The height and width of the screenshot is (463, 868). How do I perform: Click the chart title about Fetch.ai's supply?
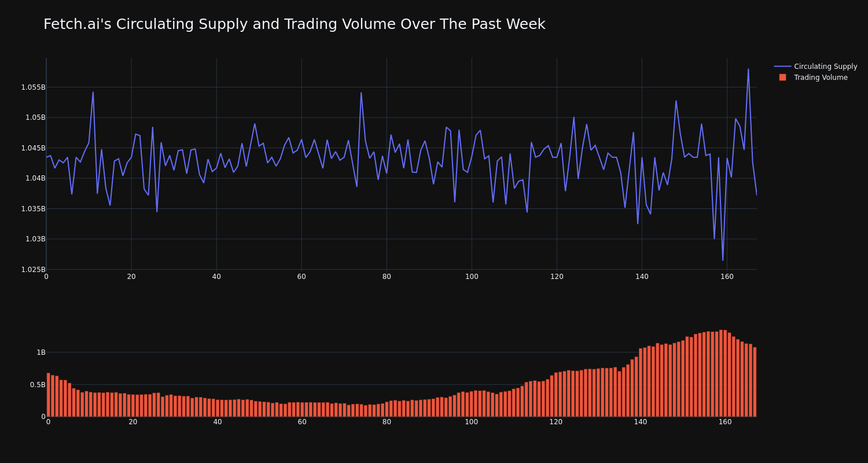tap(294, 24)
